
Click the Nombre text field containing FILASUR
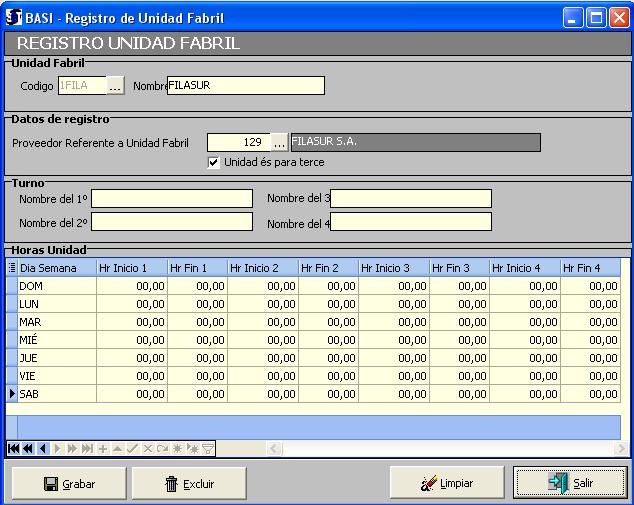click(246, 86)
